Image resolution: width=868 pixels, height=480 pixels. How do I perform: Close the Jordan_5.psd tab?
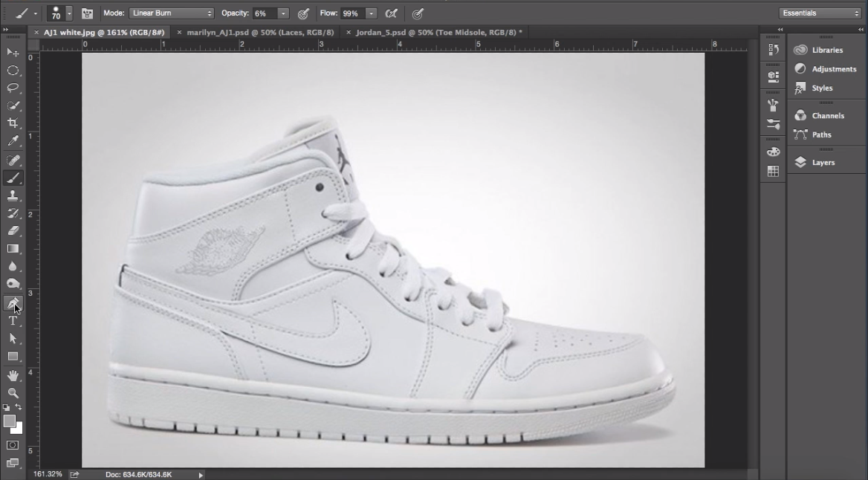coord(349,32)
